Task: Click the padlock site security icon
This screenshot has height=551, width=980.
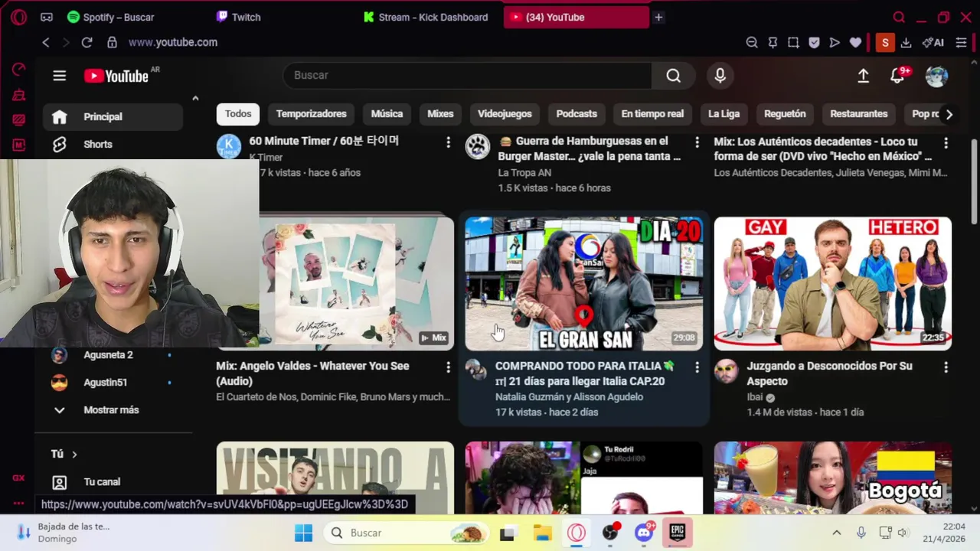Action: pyautogui.click(x=112, y=43)
